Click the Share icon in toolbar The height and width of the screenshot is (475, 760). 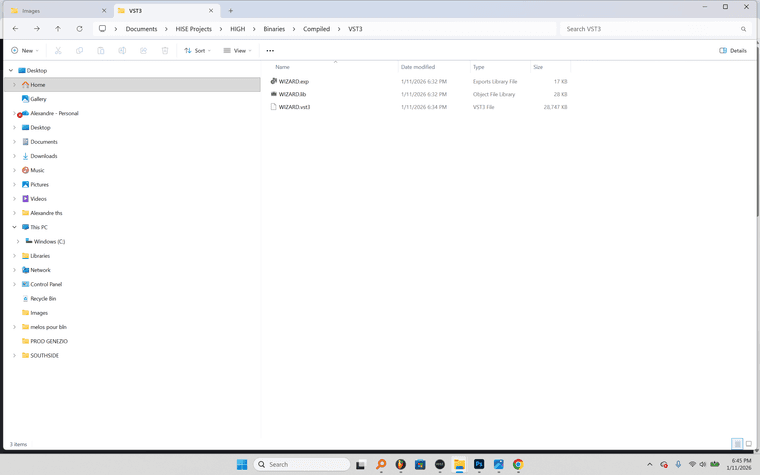click(x=143, y=50)
